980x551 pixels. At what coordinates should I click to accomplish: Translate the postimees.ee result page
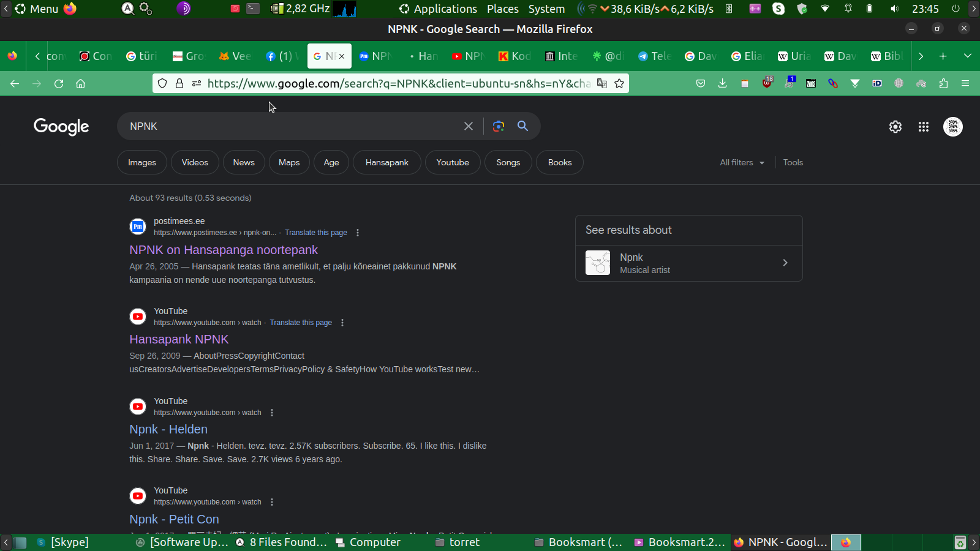[316, 233]
